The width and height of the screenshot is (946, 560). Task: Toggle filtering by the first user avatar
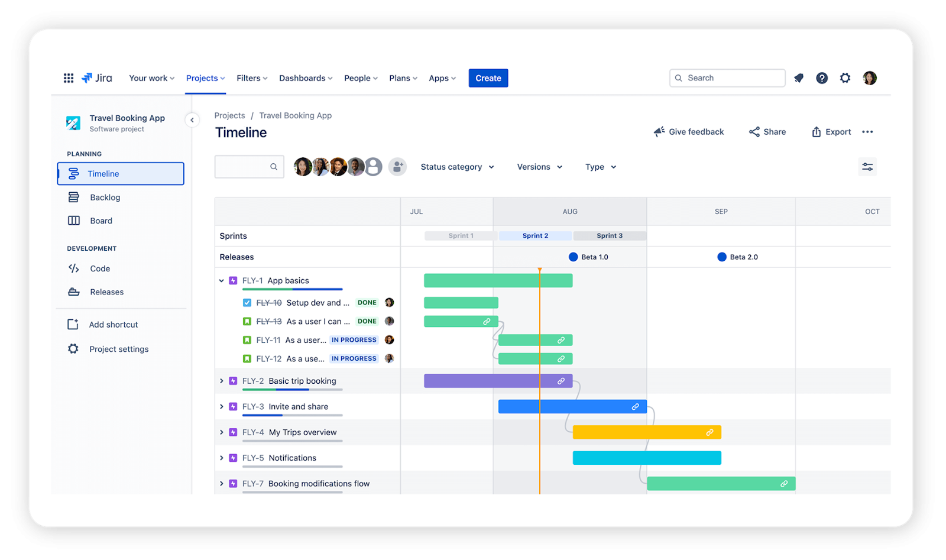pyautogui.click(x=303, y=166)
